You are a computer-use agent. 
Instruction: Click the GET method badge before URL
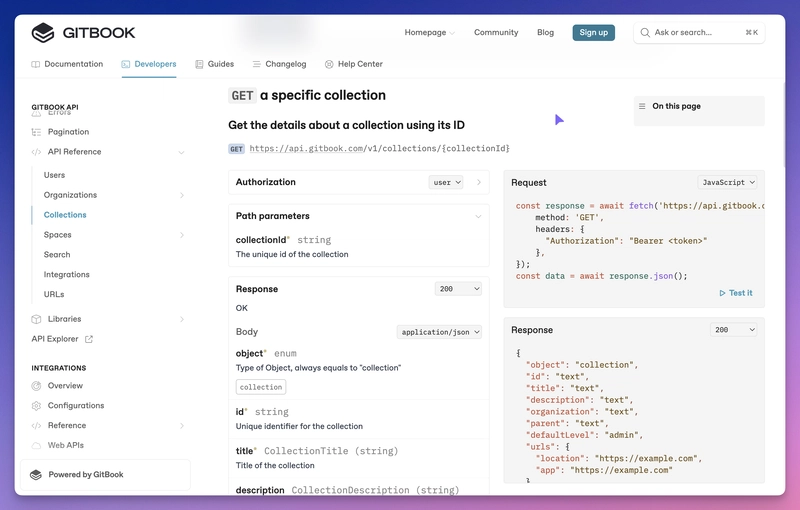(236, 149)
